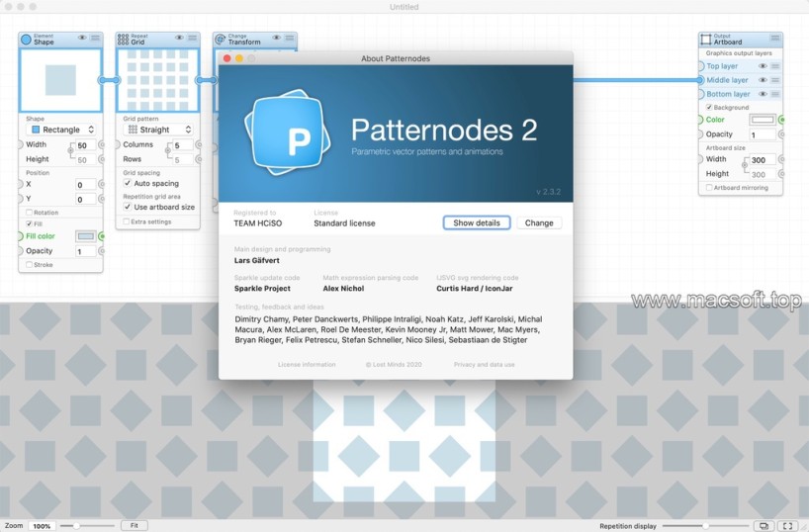Click the Fill color swatch
Viewport: 809px width, 532px height.
coord(86,236)
